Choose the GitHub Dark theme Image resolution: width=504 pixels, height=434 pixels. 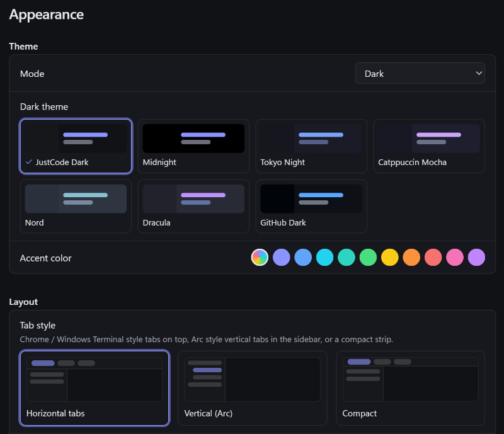311,207
